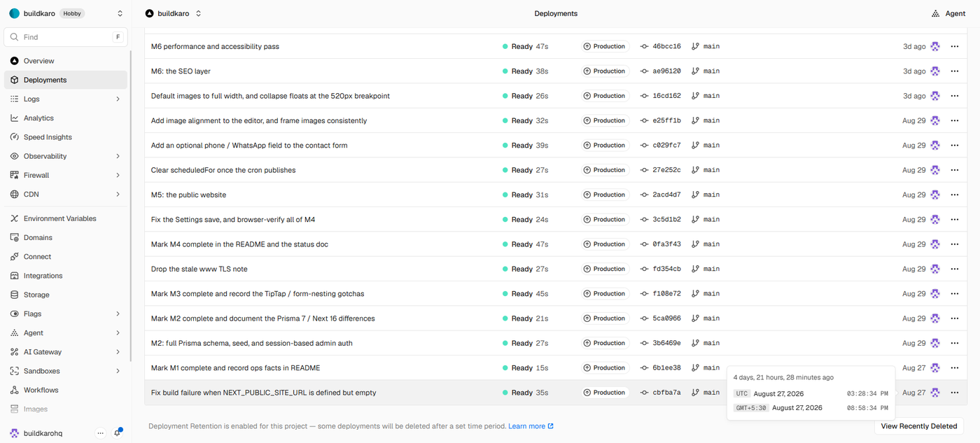Open the Integrations sidebar icon
980x443 pixels.
click(x=14, y=276)
